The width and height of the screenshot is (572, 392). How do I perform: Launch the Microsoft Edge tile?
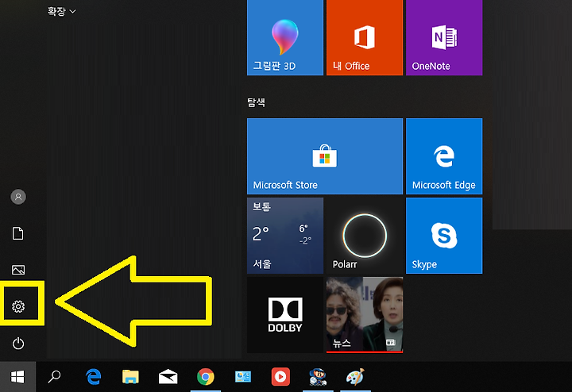(x=444, y=156)
